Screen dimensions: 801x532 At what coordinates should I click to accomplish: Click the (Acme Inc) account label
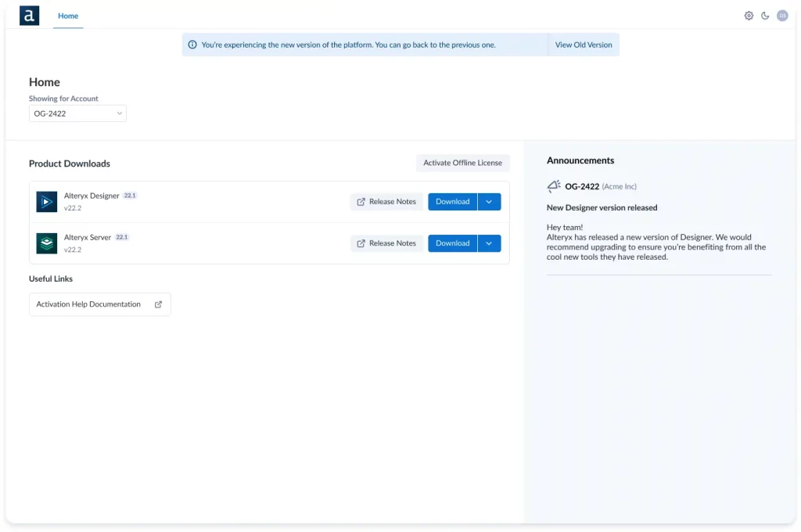620,186
